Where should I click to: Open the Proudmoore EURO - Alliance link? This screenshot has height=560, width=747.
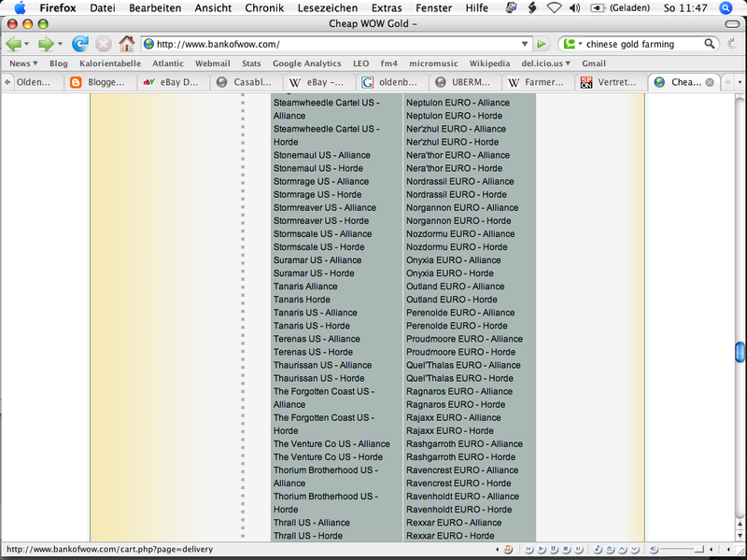464,339
